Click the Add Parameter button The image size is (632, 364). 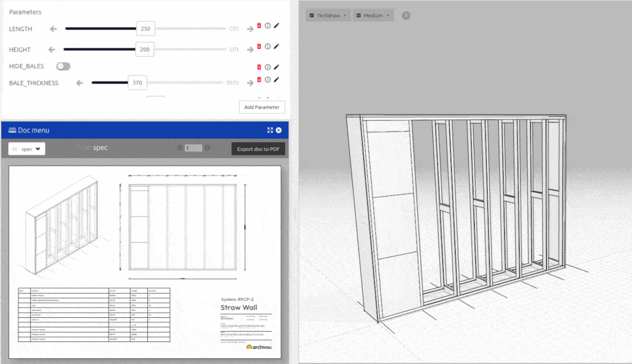tap(262, 107)
